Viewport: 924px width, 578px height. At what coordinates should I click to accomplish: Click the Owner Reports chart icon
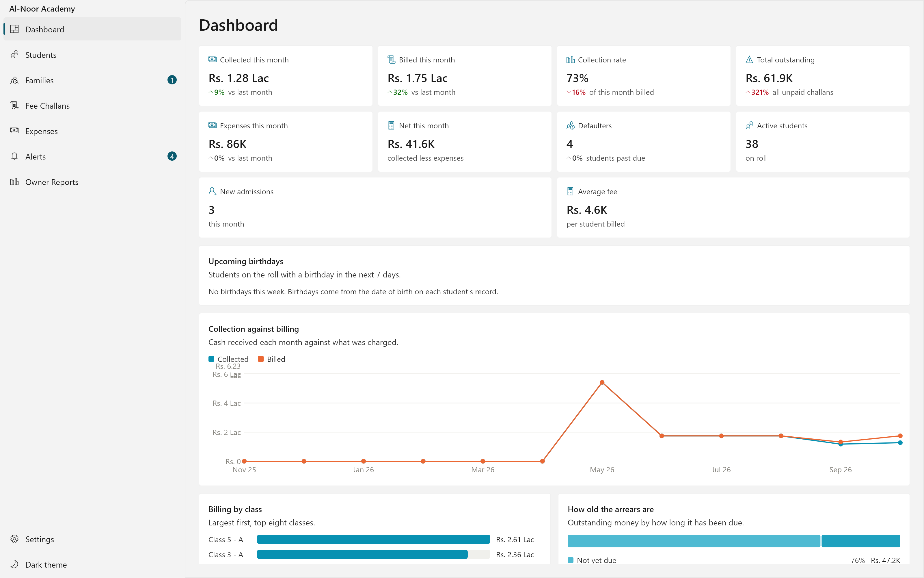pyautogui.click(x=14, y=182)
